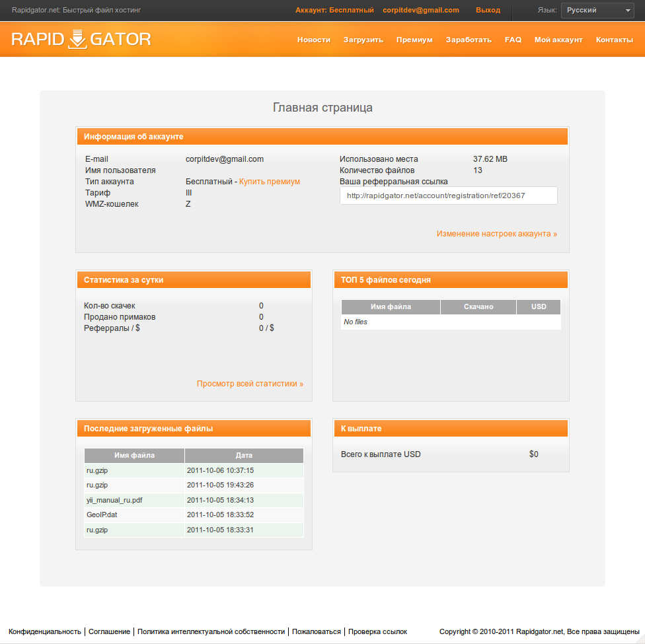Click the Рефералы value 0 / $

point(266,328)
